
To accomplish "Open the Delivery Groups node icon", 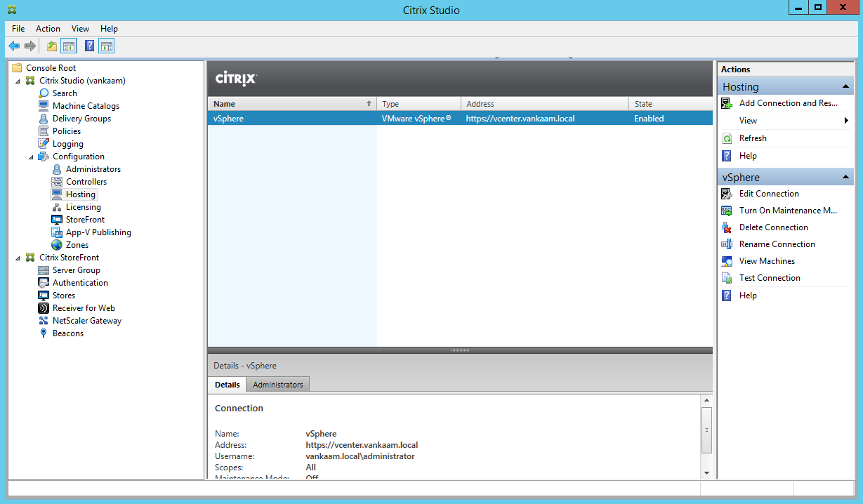I will [44, 119].
